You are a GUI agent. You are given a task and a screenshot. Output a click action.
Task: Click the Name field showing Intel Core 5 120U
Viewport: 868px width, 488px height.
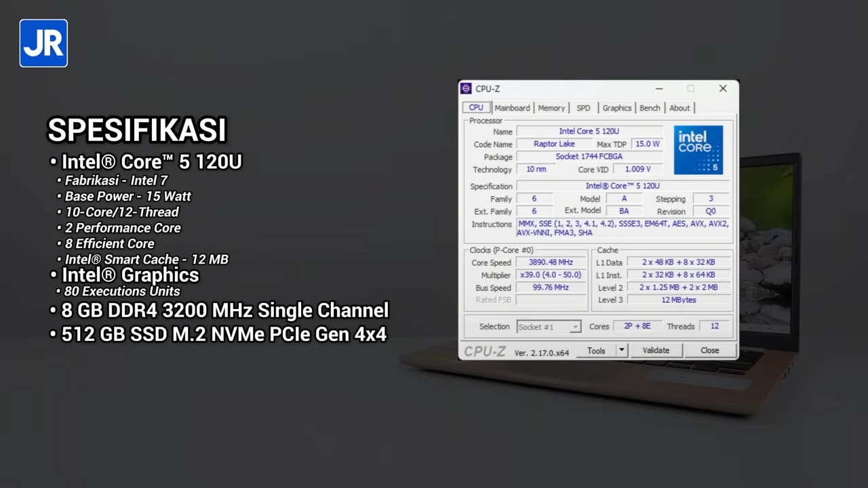(x=589, y=131)
